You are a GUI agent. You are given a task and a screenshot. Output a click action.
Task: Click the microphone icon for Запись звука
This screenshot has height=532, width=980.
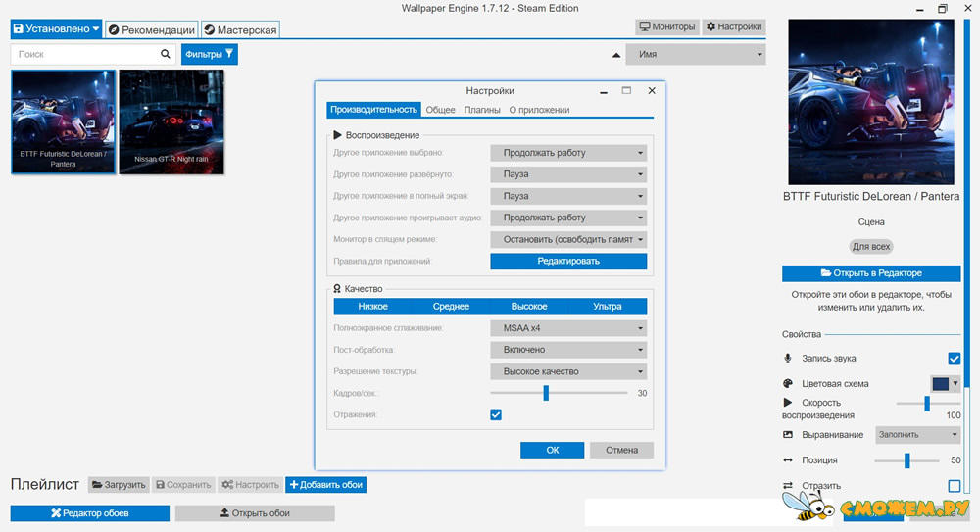pos(788,359)
